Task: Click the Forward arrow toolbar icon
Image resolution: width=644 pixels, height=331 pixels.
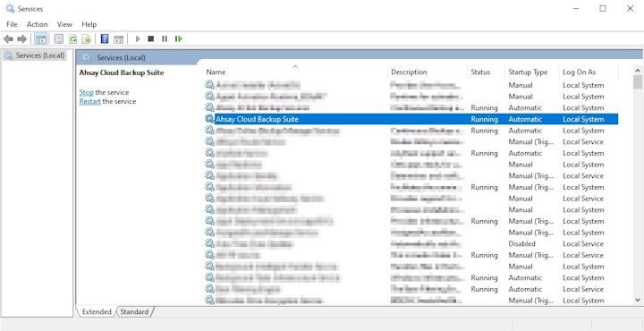Action: [21, 39]
